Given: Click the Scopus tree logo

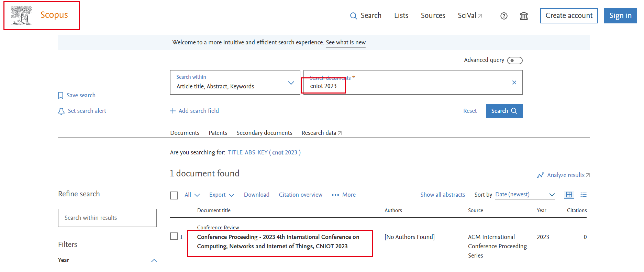Looking at the screenshot, I should (x=21, y=15).
